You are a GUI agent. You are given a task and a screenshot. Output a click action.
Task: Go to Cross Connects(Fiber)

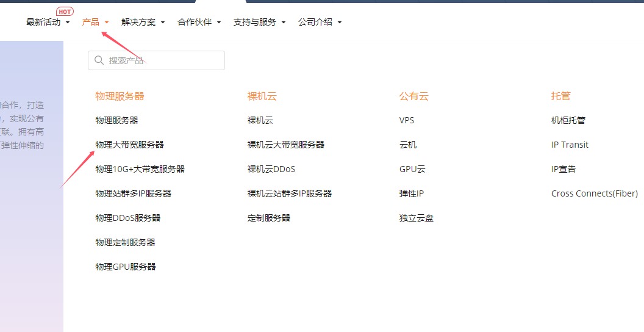coord(594,193)
